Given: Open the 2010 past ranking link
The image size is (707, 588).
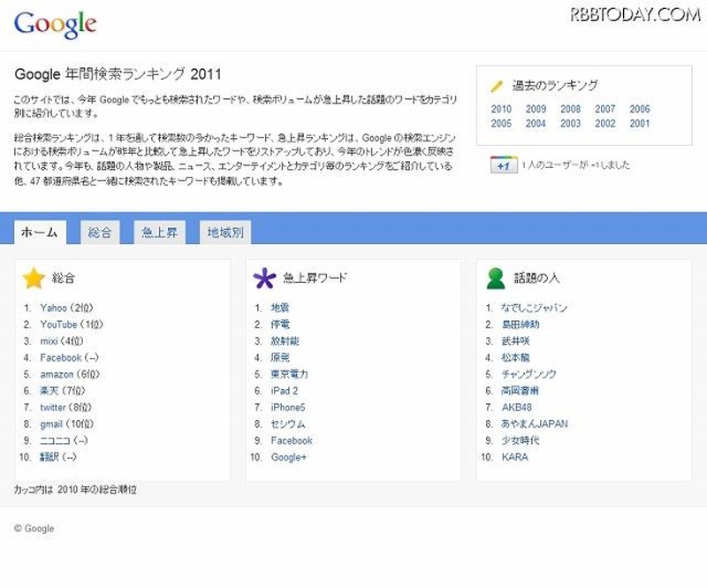Looking at the screenshot, I should coord(501,110).
